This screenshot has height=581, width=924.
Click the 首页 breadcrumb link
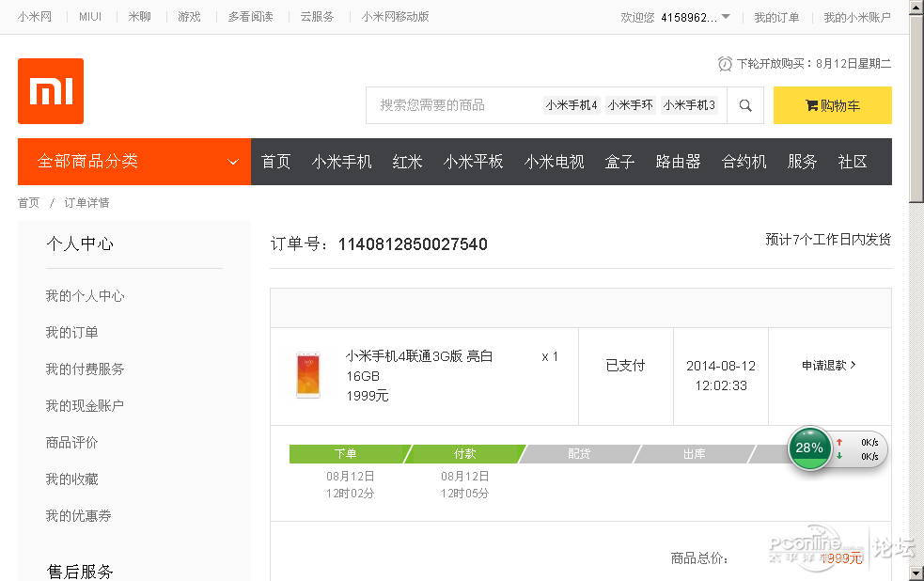click(29, 203)
